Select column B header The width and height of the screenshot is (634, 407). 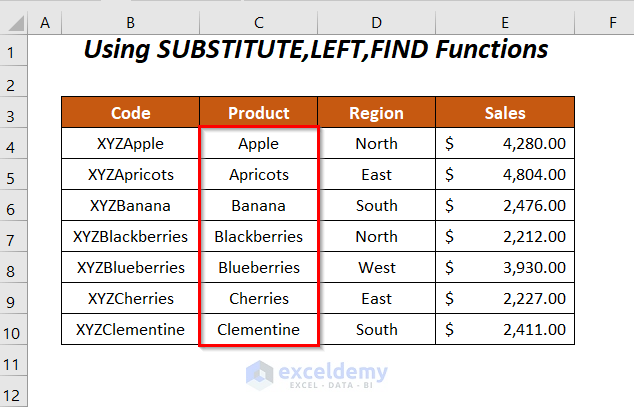click(130, 20)
